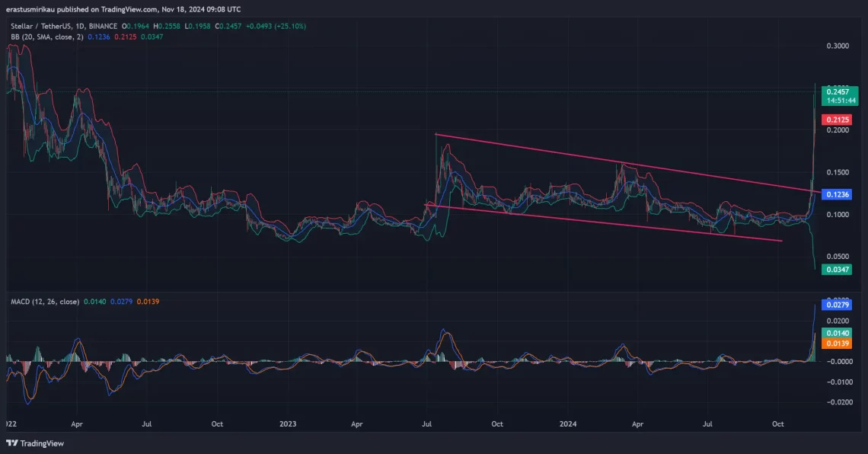
Task: Click the blue 0.0279 MACD value label
Action: (838, 305)
